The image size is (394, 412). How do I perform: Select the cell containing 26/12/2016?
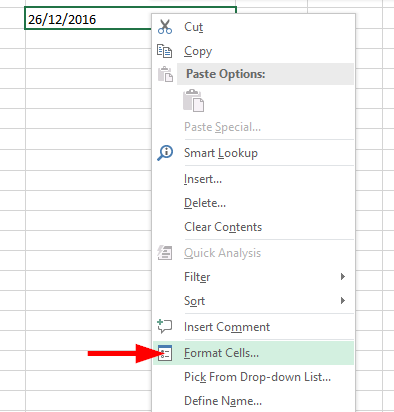pos(88,18)
